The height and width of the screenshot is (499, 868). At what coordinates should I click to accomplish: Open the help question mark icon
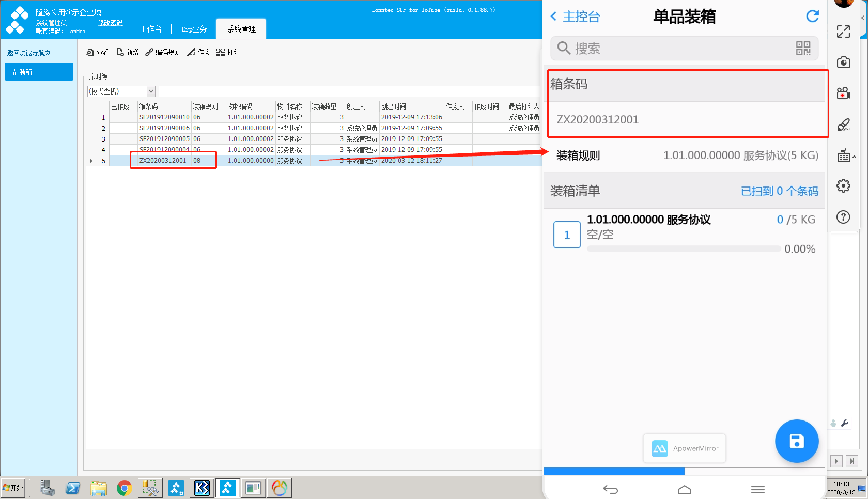843,217
